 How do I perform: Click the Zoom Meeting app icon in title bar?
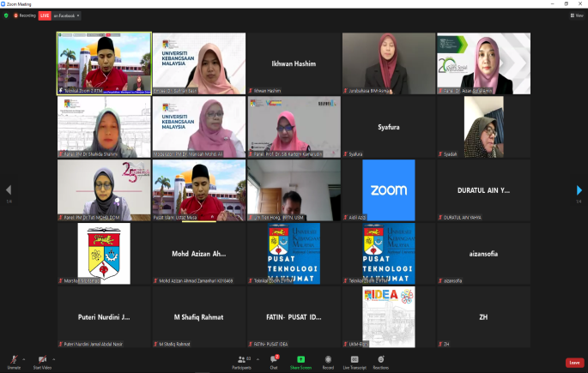(x=4, y=3)
